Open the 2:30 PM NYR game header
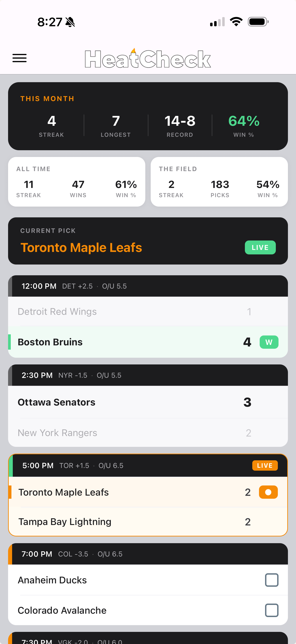Image resolution: width=296 pixels, height=644 pixels. click(x=148, y=375)
